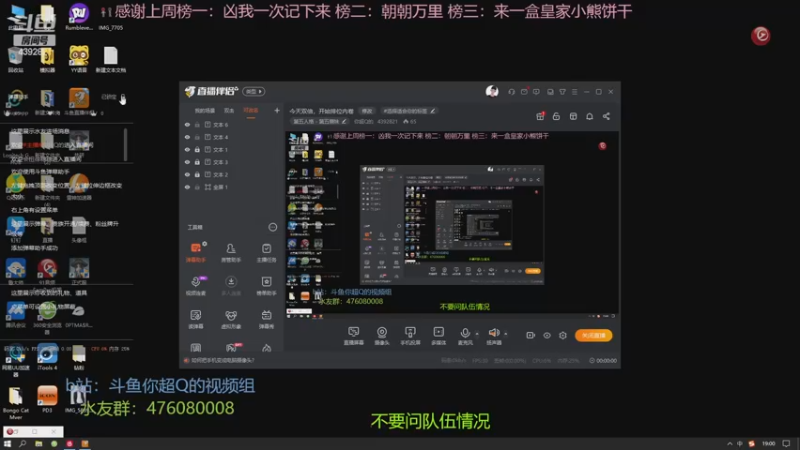Open the 主播任务 tool icon
800x450 pixels.
266,252
